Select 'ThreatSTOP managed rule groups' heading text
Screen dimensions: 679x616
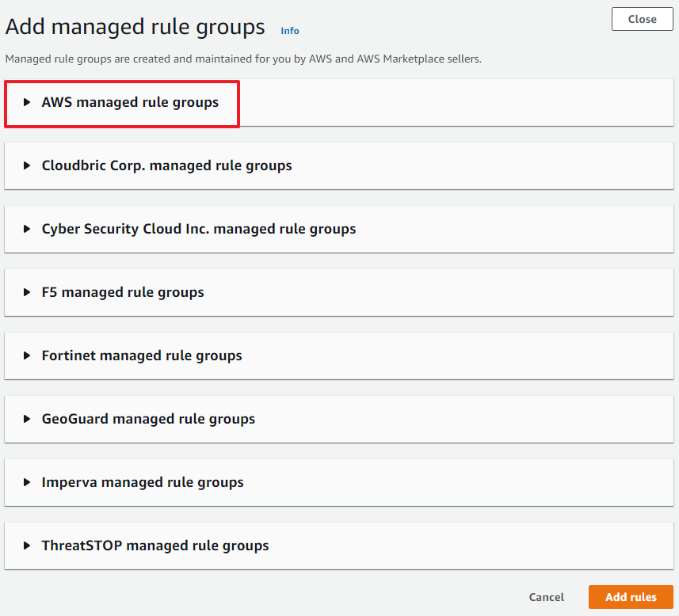click(x=155, y=546)
